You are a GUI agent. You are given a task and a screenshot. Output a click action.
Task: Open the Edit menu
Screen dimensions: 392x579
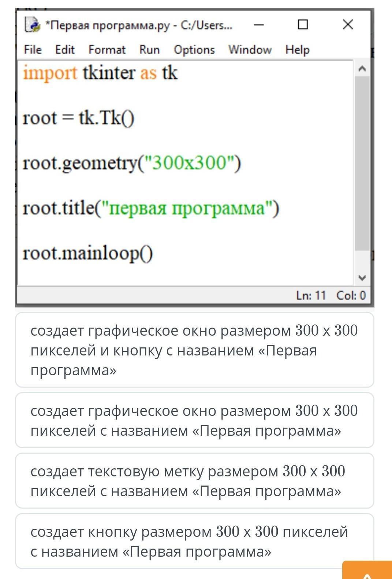[65, 49]
